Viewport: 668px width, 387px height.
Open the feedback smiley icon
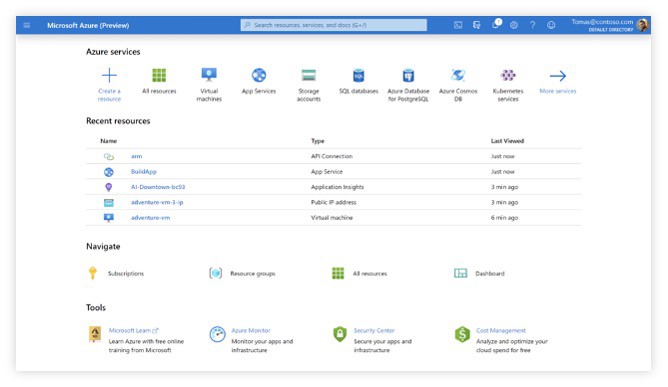pos(551,25)
